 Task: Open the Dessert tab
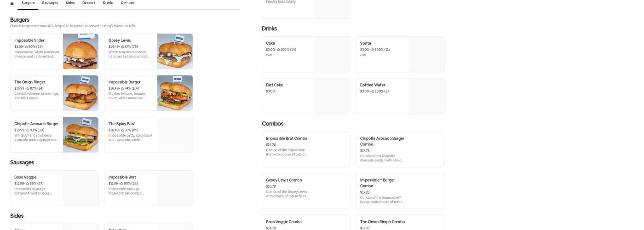[x=89, y=3]
